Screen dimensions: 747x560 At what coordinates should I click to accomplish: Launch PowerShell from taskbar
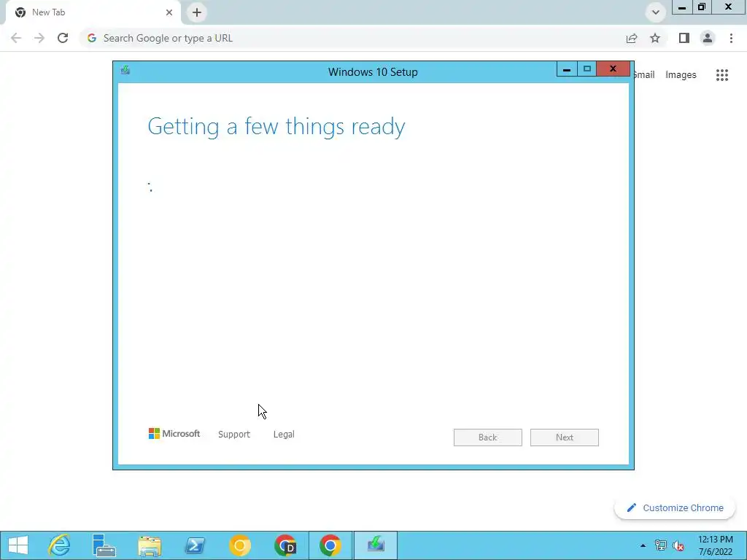[x=195, y=545]
